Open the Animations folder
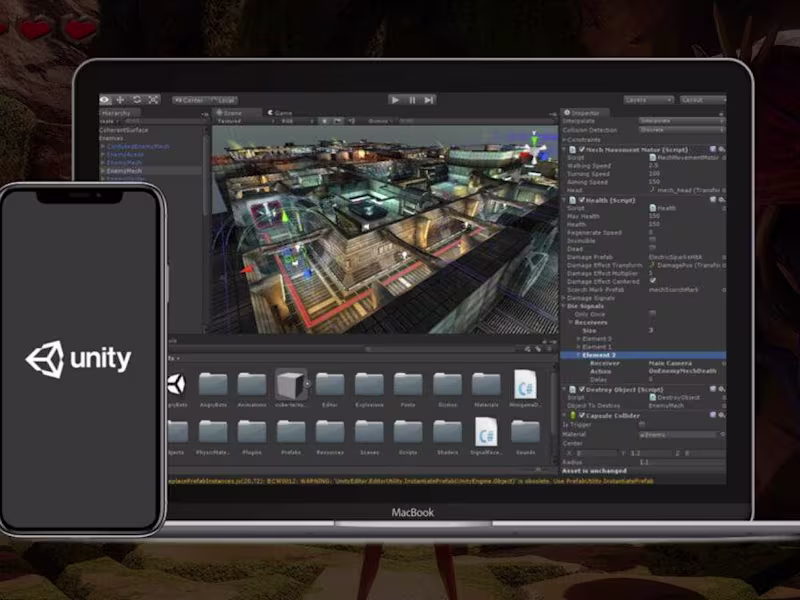 click(x=252, y=385)
